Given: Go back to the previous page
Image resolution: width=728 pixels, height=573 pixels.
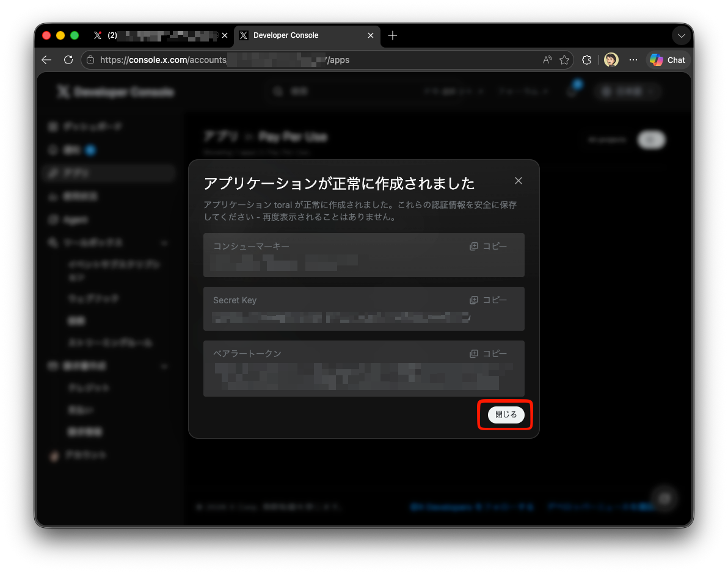Looking at the screenshot, I should (x=46, y=60).
